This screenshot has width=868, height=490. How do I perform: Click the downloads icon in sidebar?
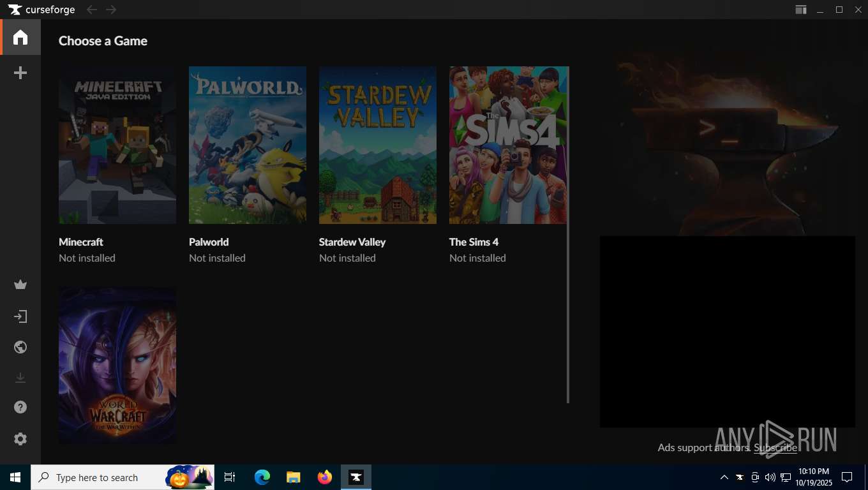coord(20,378)
